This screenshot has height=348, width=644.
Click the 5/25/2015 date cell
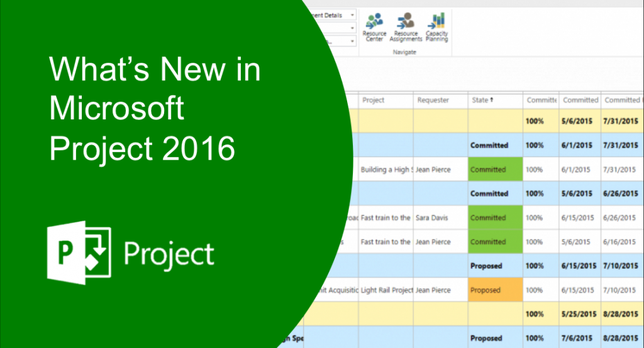(580, 314)
